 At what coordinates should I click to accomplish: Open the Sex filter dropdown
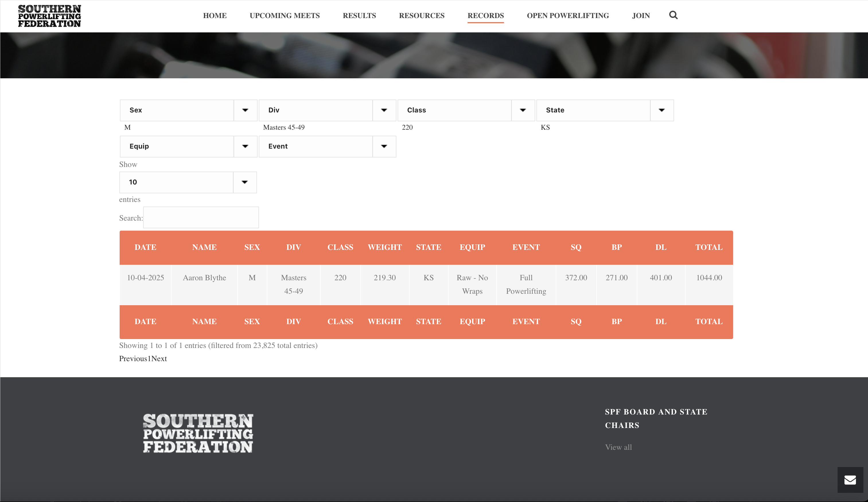[188, 110]
